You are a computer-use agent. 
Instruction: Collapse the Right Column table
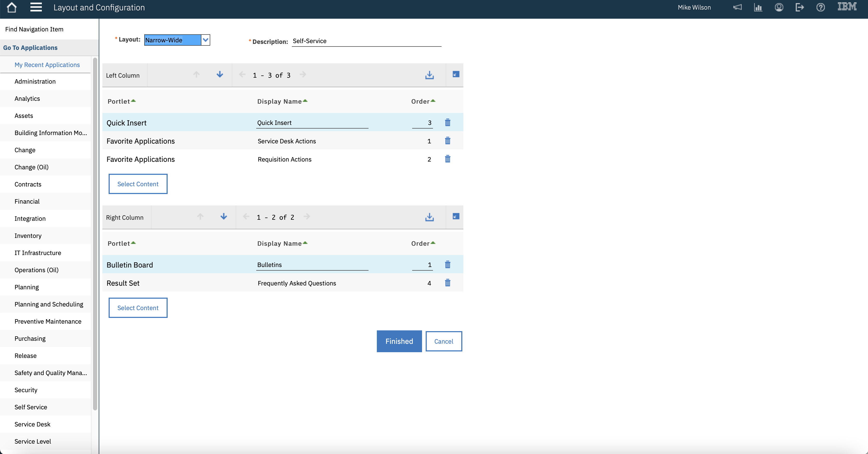click(456, 217)
